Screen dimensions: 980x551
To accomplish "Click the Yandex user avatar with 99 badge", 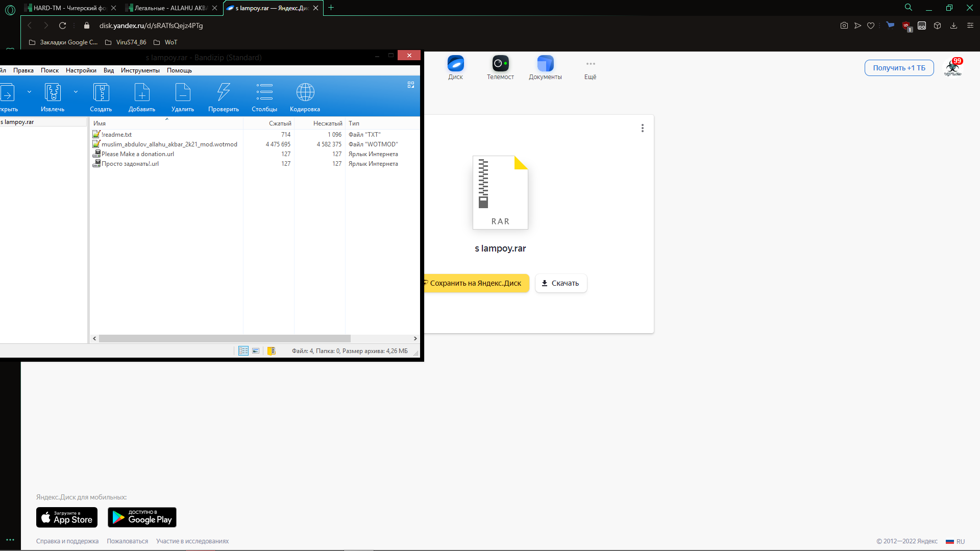I will [953, 67].
